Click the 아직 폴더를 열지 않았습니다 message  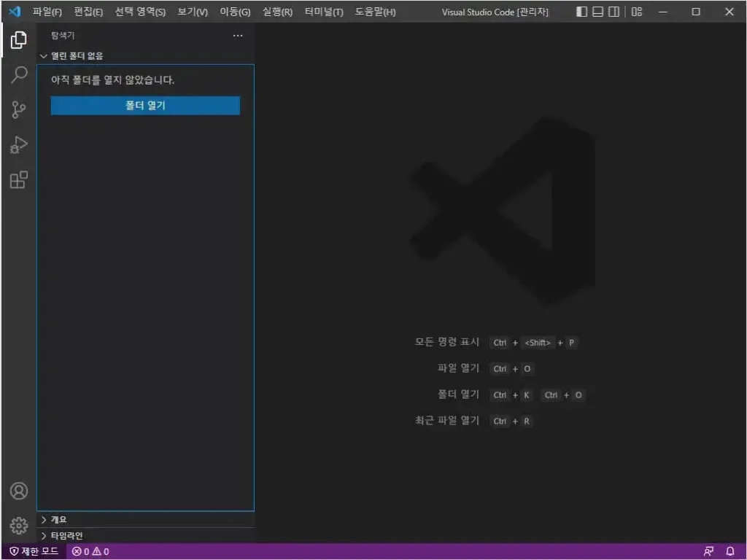tap(113, 80)
